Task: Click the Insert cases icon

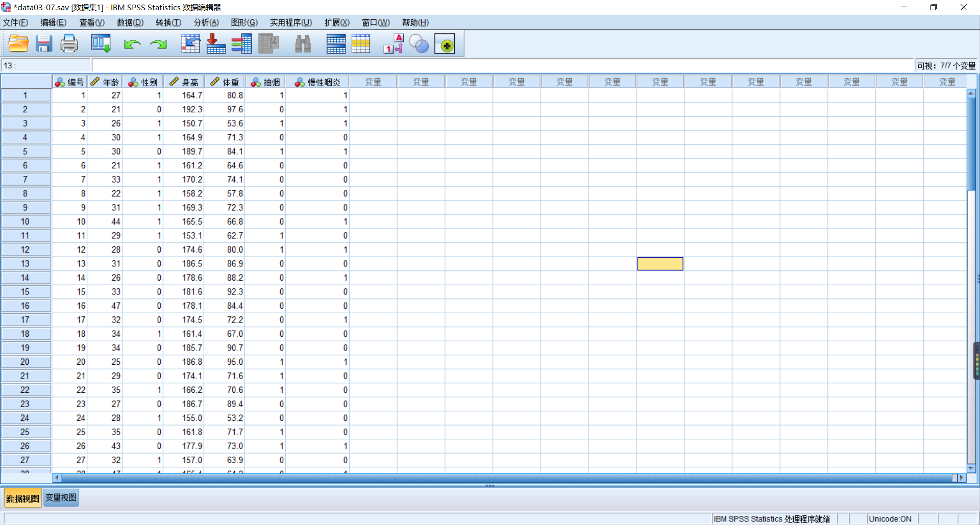Action: coord(336,44)
